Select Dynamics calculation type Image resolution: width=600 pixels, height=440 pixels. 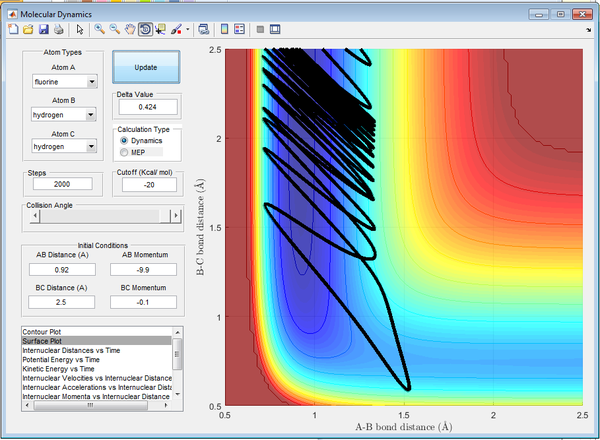(125, 141)
